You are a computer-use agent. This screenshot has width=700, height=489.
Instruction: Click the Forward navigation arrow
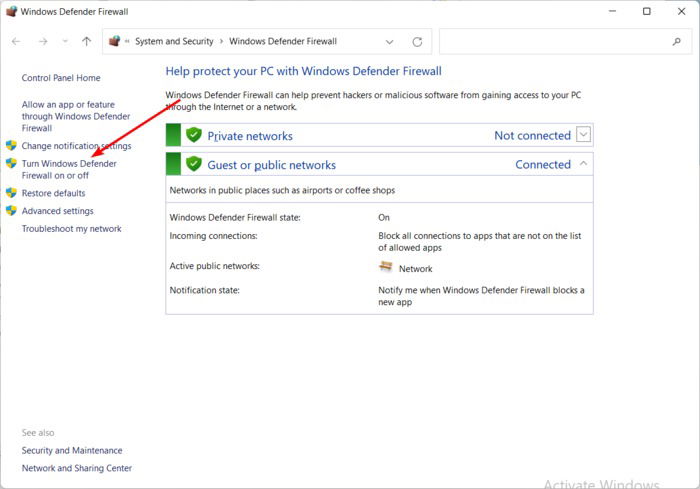click(43, 42)
